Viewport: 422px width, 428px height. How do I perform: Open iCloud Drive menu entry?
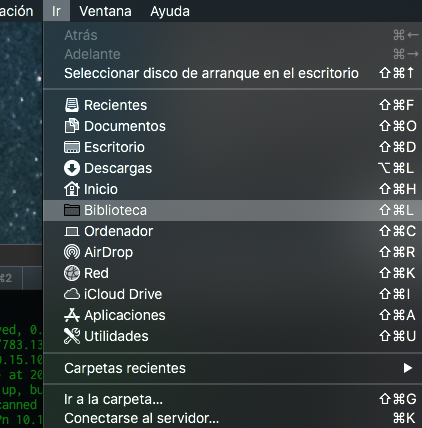pos(232,294)
